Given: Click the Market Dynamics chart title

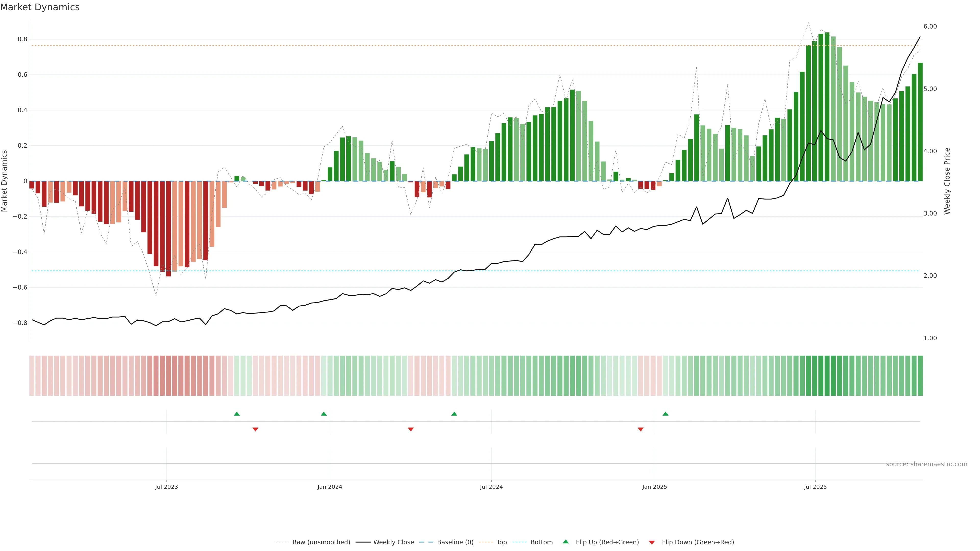Looking at the screenshot, I should point(40,7).
